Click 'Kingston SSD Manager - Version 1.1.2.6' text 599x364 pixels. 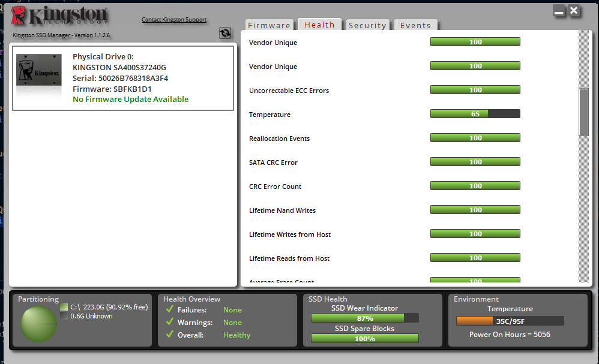(x=61, y=35)
